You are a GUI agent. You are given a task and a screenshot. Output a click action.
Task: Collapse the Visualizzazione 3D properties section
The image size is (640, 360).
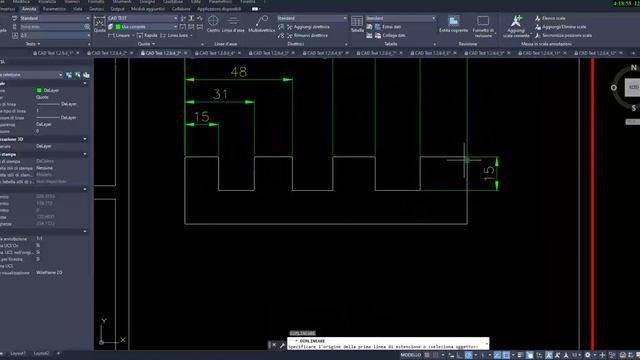[x=84, y=139]
